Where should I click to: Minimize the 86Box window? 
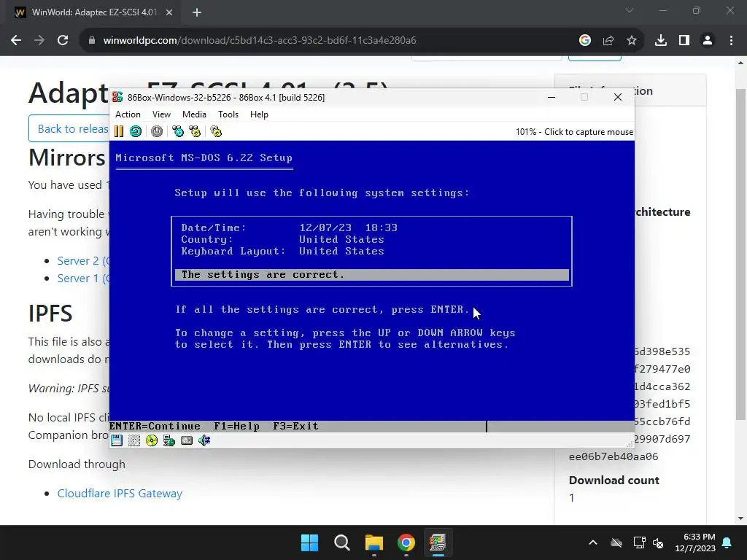pyautogui.click(x=551, y=97)
